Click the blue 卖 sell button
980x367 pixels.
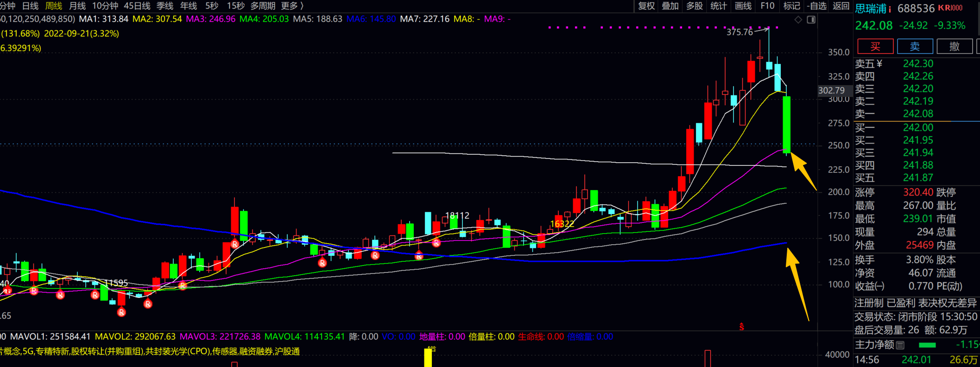click(915, 46)
